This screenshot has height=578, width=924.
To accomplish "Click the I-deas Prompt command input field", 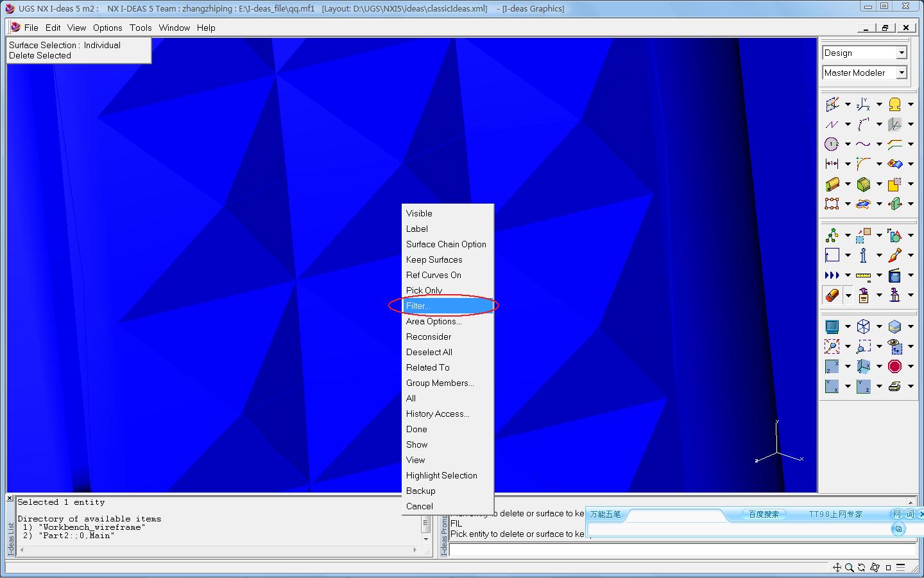I will pos(681,550).
